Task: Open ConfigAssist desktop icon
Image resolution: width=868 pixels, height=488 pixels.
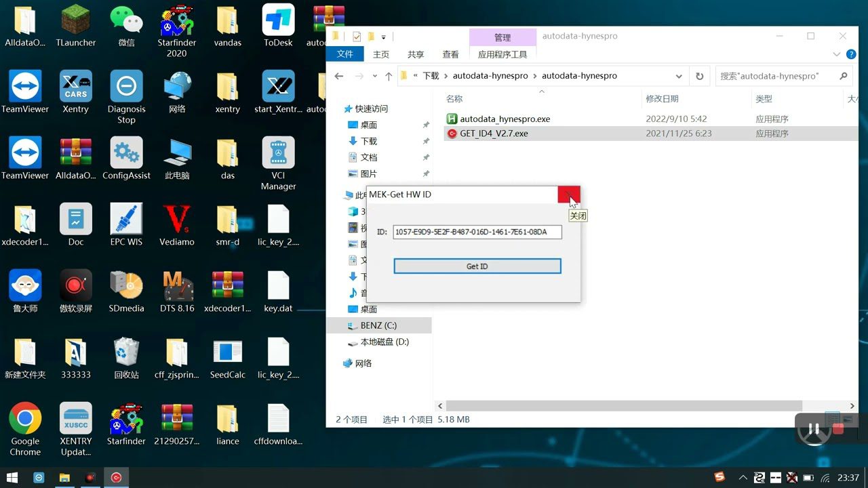Action: coord(126,159)
